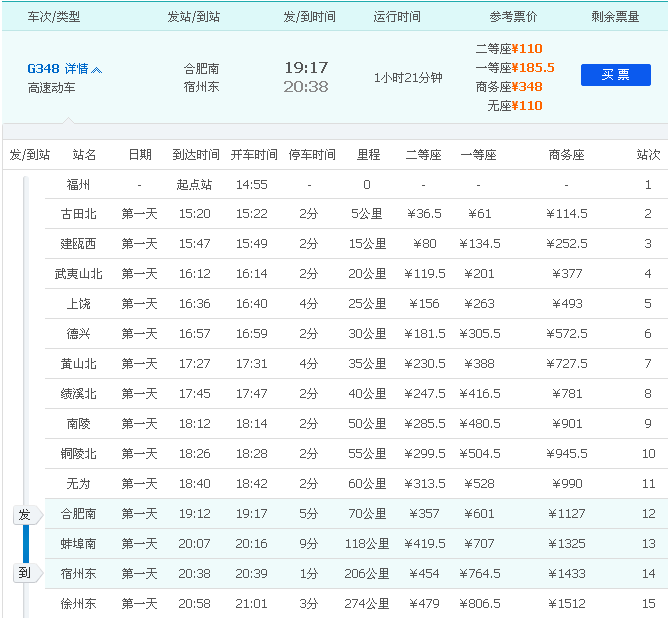Click 黄山北 departure time 17:31
Image resolution: width=668 pixels, height=618 pixels.
coord(252,364)
